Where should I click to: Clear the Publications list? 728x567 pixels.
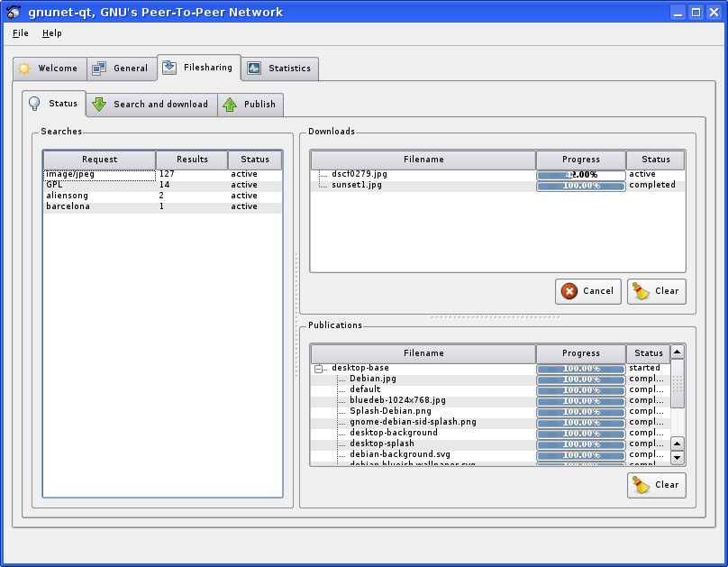click(656, 485)
